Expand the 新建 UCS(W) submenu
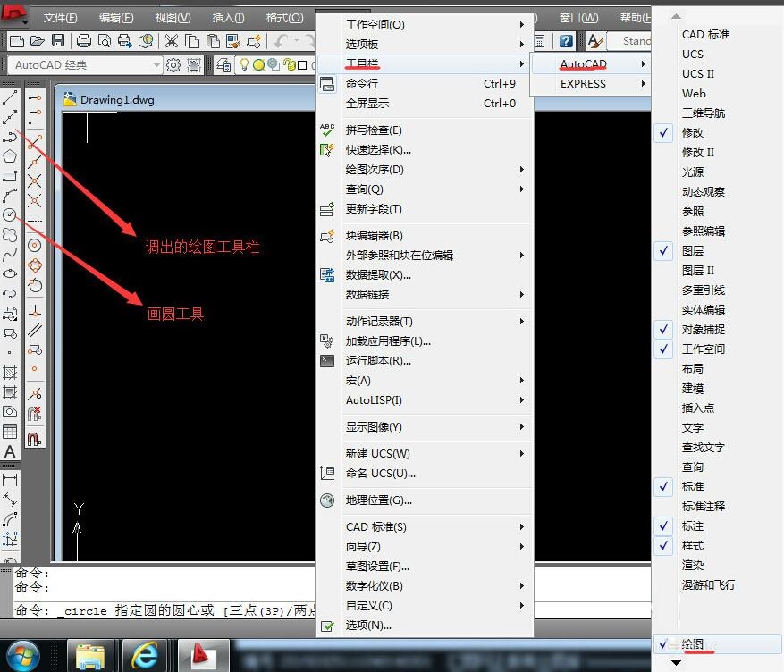The height and width of the screenshot is (672, 784). [x=424, y=453]
